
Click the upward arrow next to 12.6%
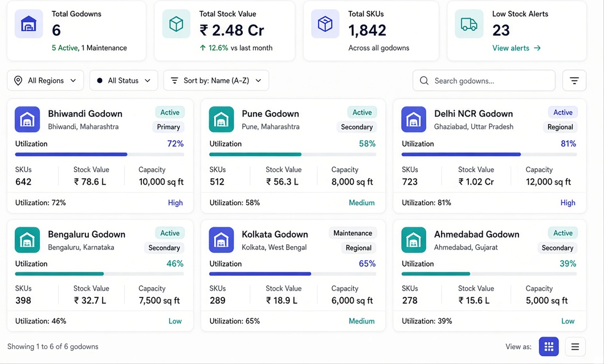[x=203, y=48]
